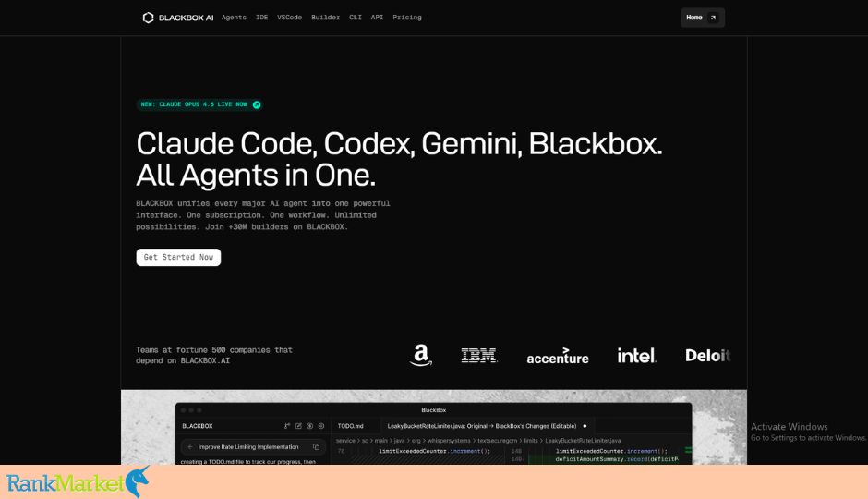868x499 pixels.
Task: Click the arrow icon in the Home button
Action: coord(713,18)
